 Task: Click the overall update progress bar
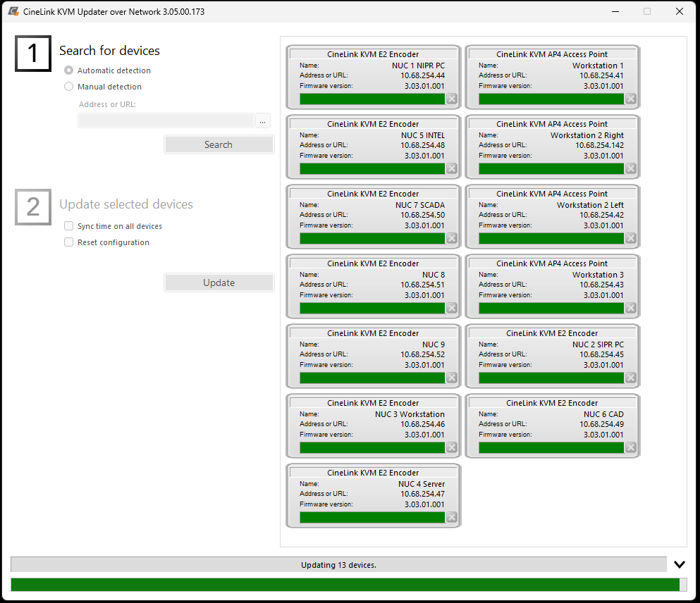click(x=345, y=585)
